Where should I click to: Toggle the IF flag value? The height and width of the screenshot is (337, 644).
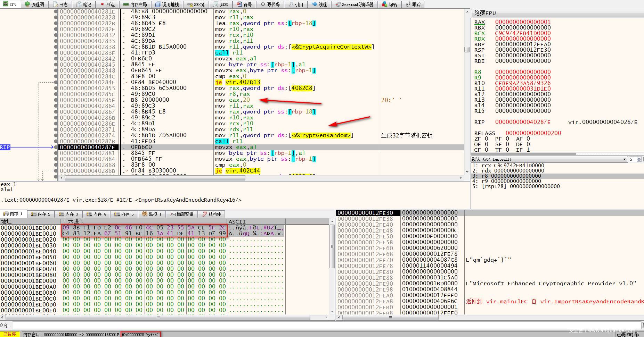point(528,150)
